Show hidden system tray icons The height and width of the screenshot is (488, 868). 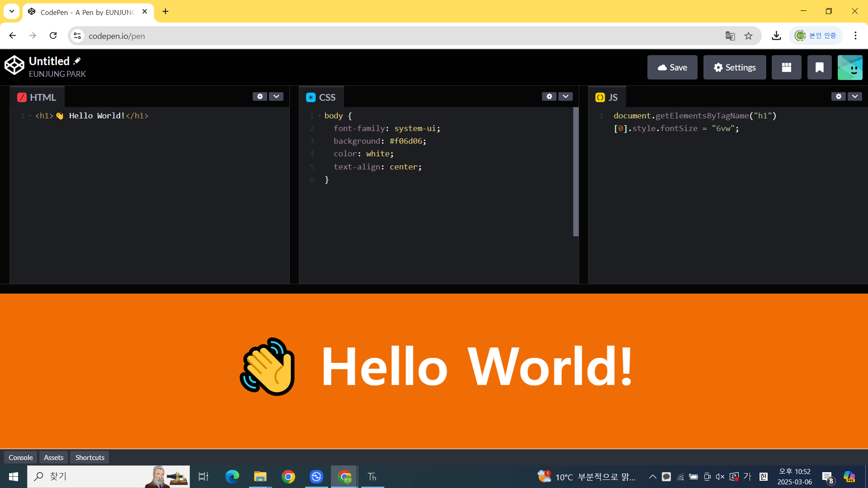[x=652, y=477]
